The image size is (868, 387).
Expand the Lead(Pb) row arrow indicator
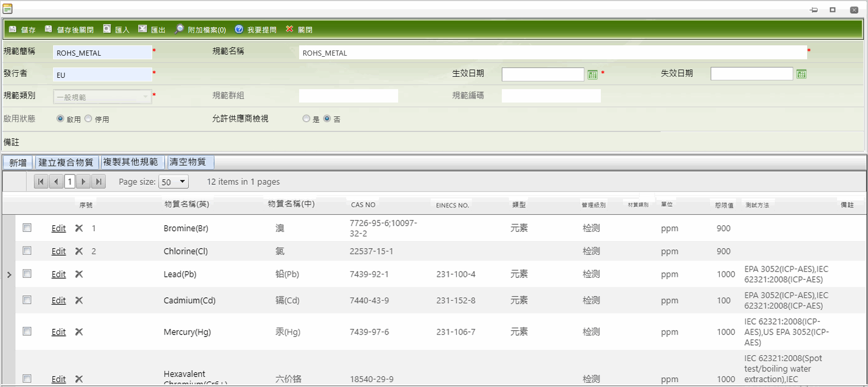tap(9, 275)
